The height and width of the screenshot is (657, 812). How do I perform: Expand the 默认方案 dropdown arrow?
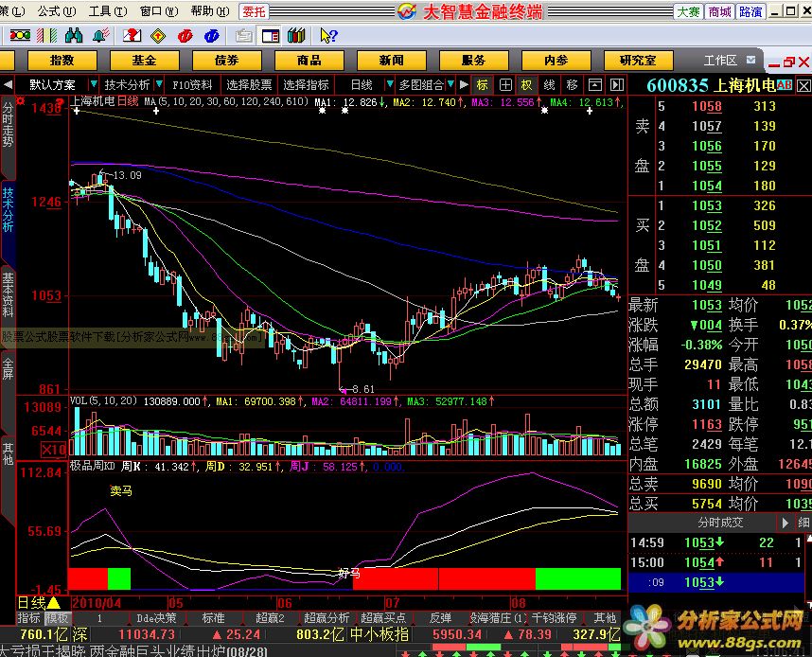pyautogui.click(x=94, y=84)
